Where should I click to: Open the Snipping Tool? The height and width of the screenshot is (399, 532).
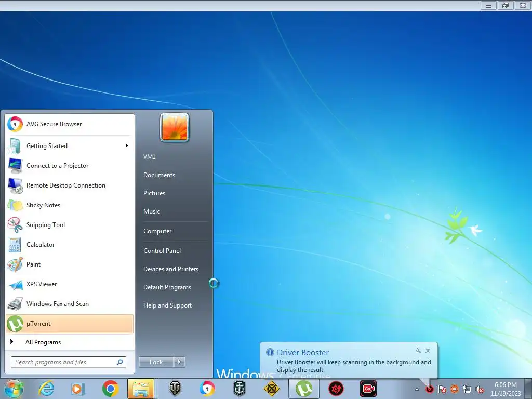pyautogui.click(x=70, y=224)
